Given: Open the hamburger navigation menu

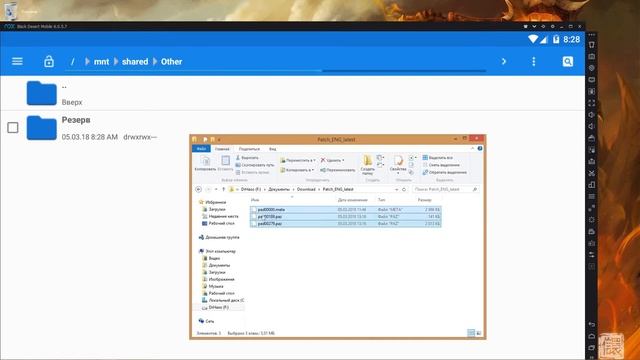Looking at the screenshot, I should pos(17,62).
